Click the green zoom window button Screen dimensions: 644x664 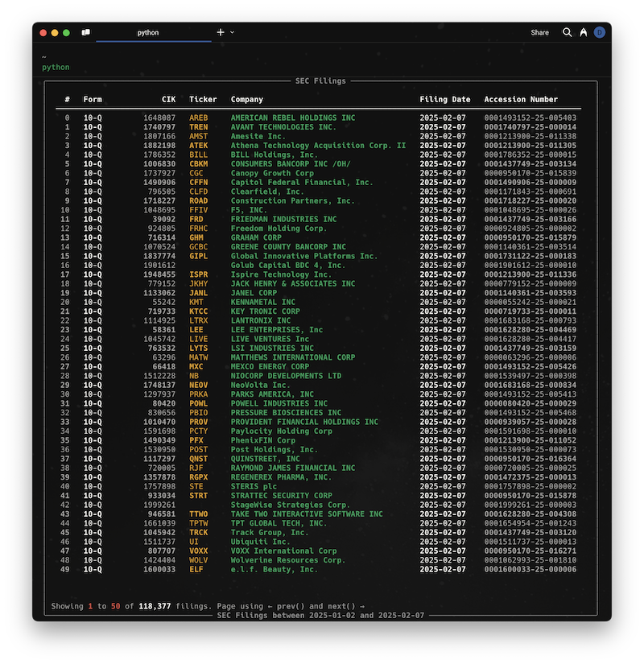click(x=66, y=33)
